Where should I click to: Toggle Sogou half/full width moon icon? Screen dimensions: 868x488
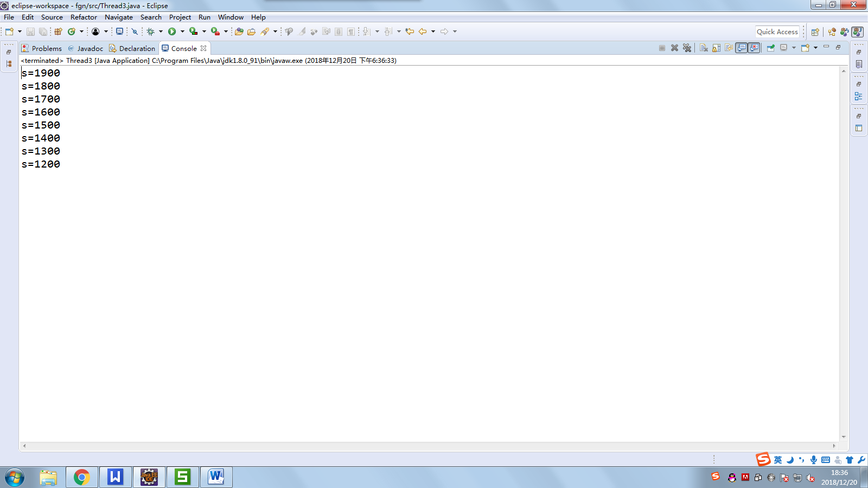pos(790,460)
